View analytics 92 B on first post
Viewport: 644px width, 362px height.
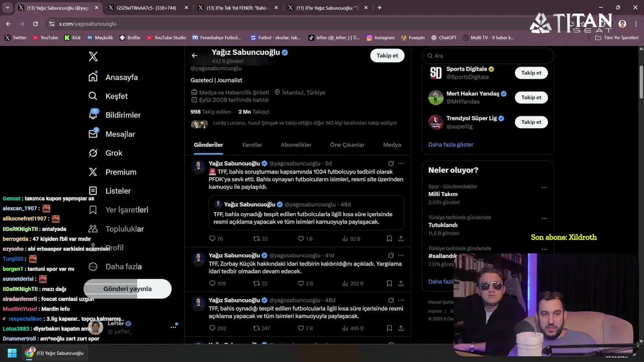point(351,239)
